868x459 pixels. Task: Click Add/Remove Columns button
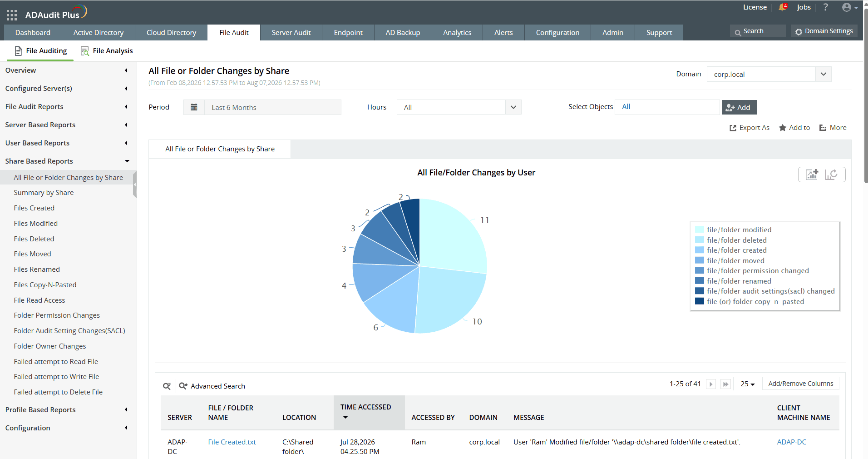800,384
